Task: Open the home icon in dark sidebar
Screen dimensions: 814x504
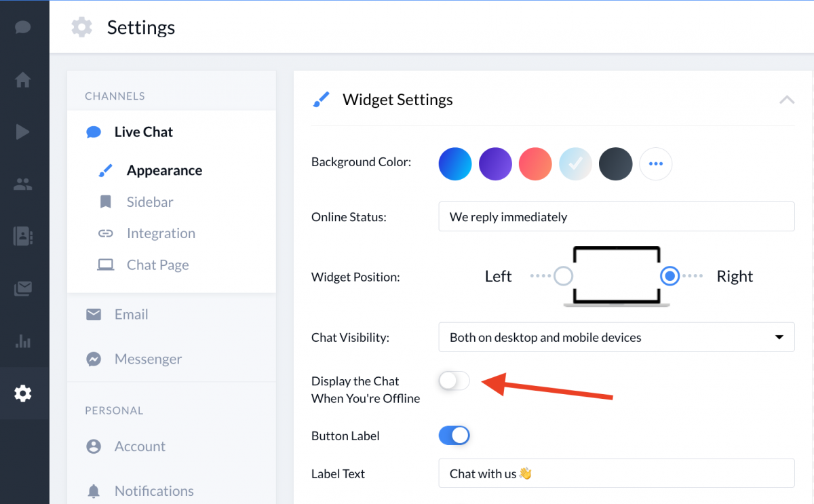Action: 23,79
